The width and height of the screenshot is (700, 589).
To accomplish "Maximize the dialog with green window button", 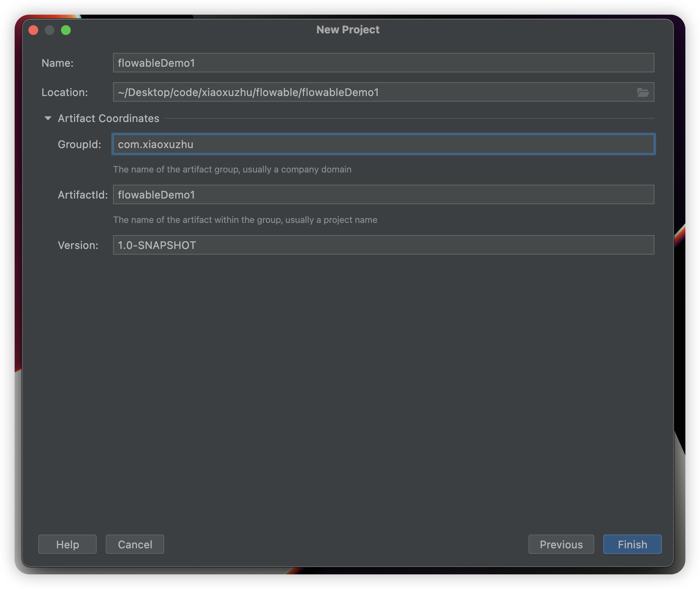I will (x=66, y=30).
